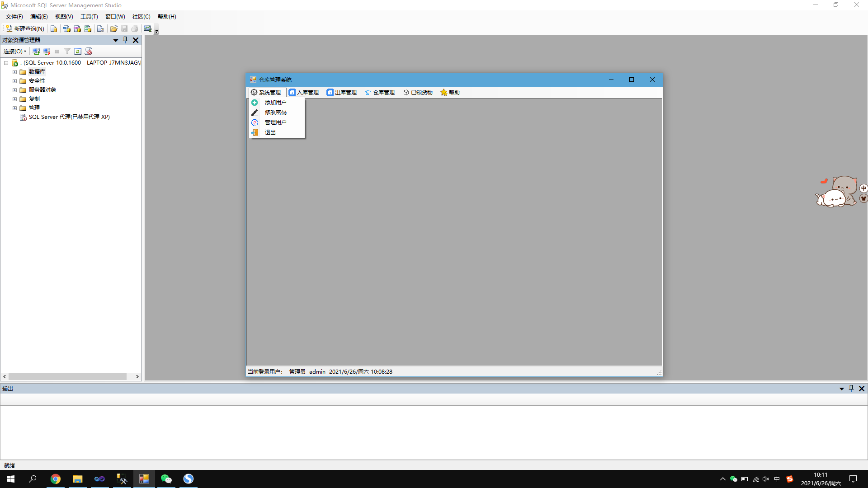The height and width of the screenshot is (488, 868).
Task: Click 退出 to exit the warehouse system
Action: (x=270, y=132)
